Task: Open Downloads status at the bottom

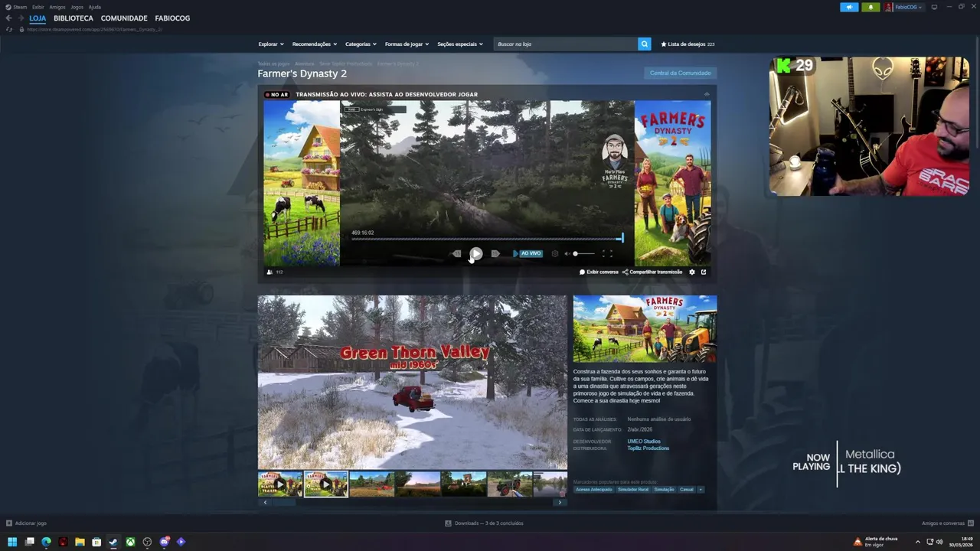Action: click(484, 523)
